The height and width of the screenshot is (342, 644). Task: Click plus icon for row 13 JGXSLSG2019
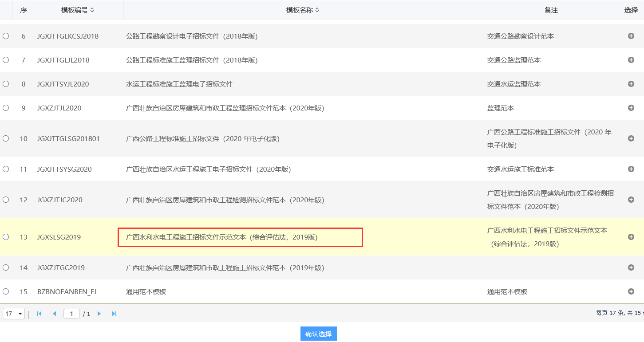pyautogui.click(x=631, y=237)
